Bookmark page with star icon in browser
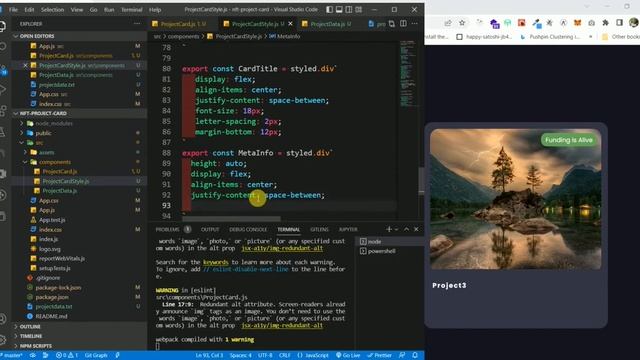Screen dimensions: 640x360 pyautogui.click(x=462, y=23)
